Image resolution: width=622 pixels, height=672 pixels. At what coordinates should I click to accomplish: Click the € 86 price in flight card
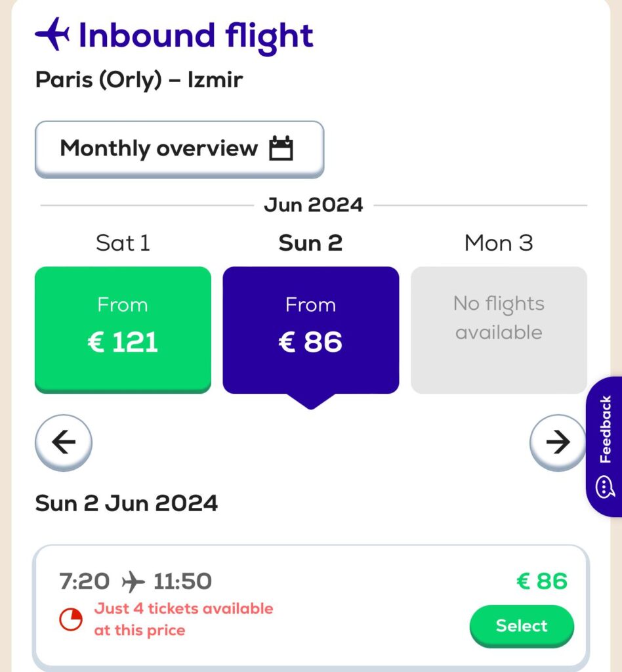click(542, 581)
